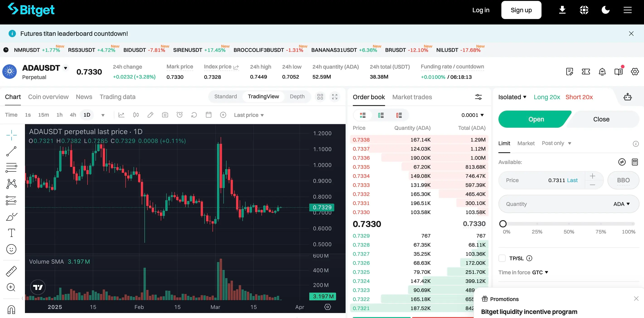The height and width of the screenshot is (318, 644).
Task: Open the language globe icon
Action: [x=584, y=10]
